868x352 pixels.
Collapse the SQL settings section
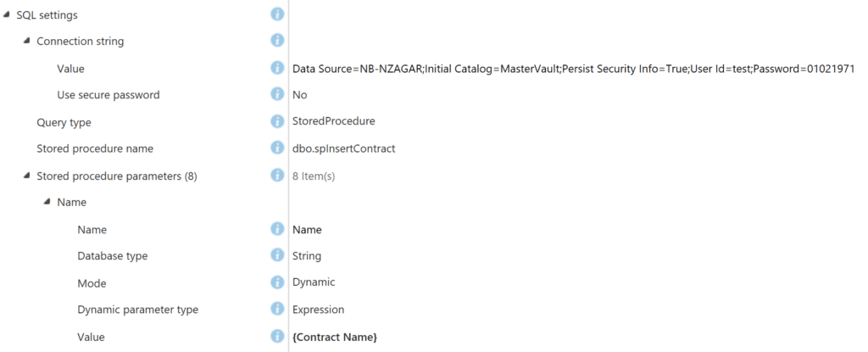6,14
